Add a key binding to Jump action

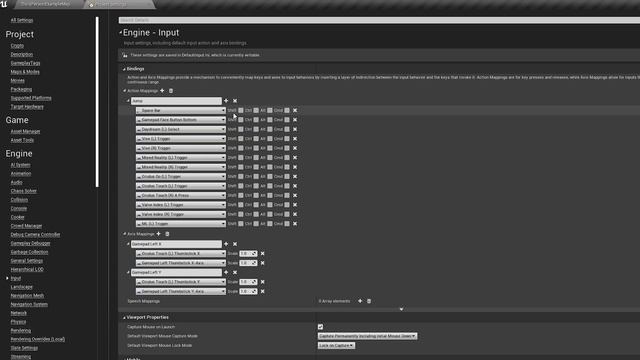coord(226,100)
